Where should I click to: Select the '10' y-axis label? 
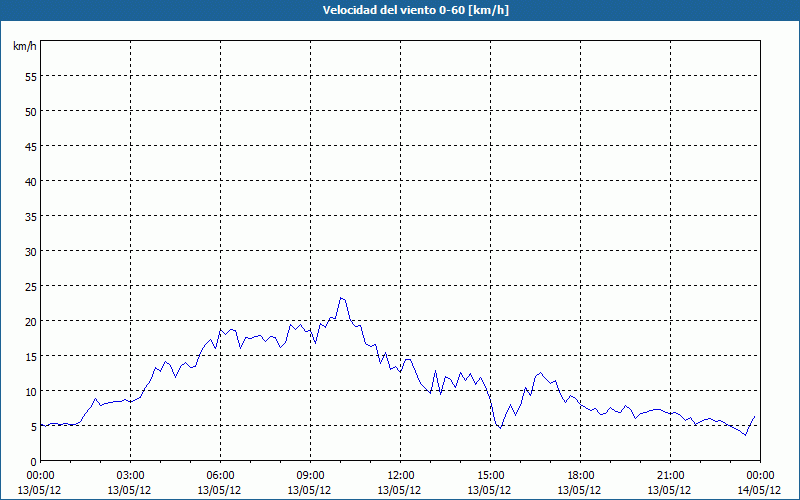pyautogui.click(x=31, y=391)
